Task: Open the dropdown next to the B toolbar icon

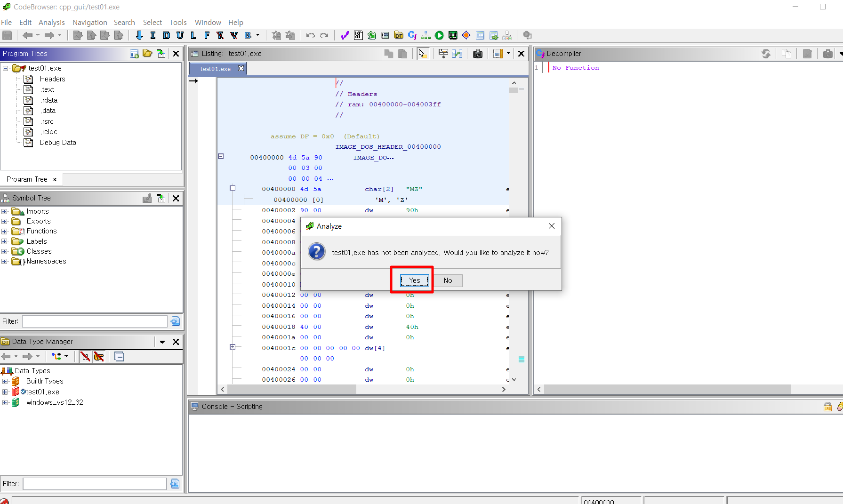Action: pos(257,35)
